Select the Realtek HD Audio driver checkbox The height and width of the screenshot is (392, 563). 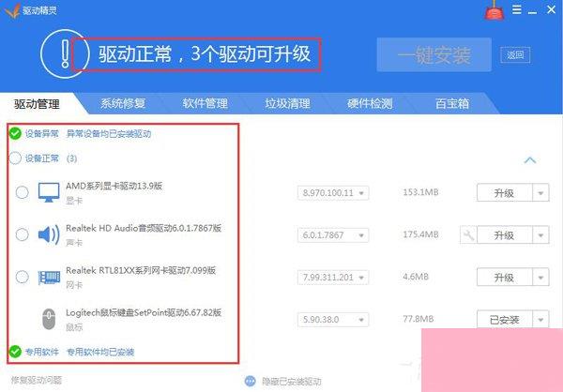click(x=23, y=234)
